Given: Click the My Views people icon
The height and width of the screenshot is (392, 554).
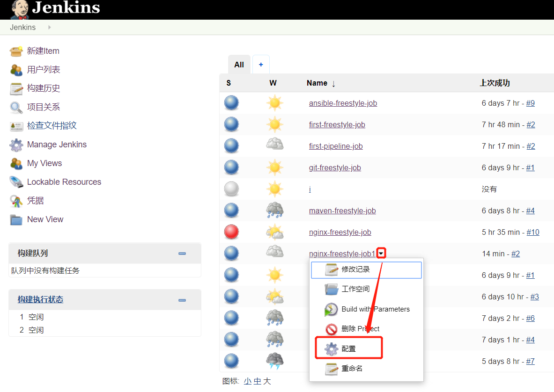Looking at the screenshot, I should pyautogui.click(x=16, y=163).
